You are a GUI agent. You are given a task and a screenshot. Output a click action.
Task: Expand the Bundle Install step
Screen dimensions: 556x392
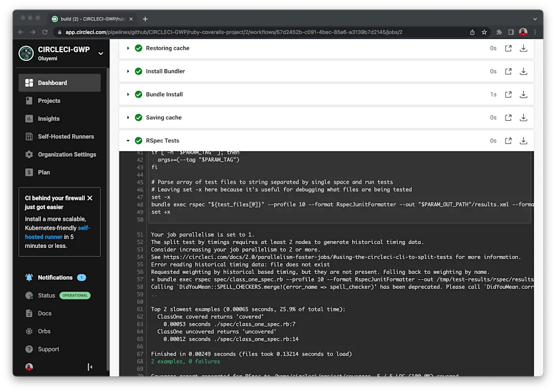pos(128,95)
